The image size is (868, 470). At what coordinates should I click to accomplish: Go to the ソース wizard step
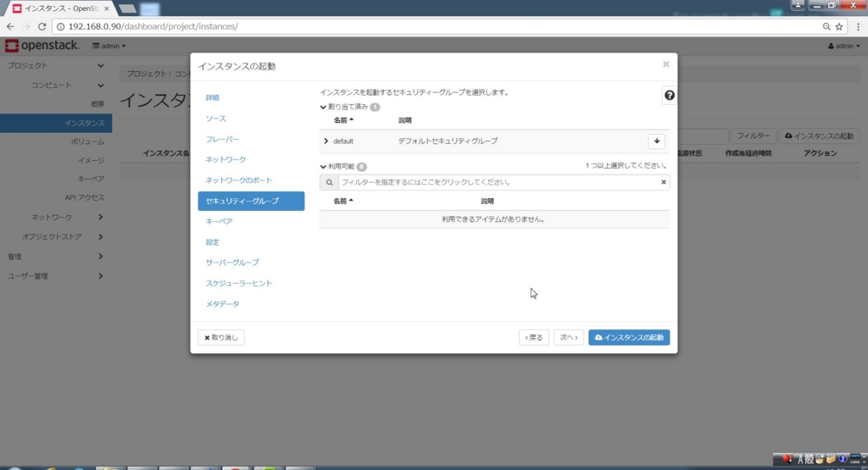(216, 119)
